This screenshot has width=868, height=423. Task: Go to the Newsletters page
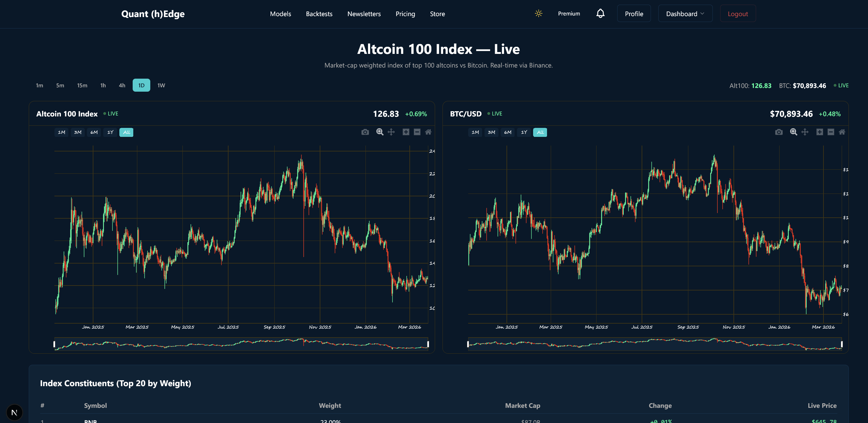(x=364, y=14)
